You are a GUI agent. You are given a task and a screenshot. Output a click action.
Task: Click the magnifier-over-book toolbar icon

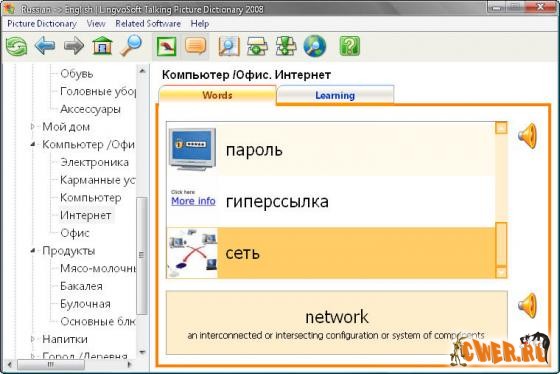(x=229, y=46)
